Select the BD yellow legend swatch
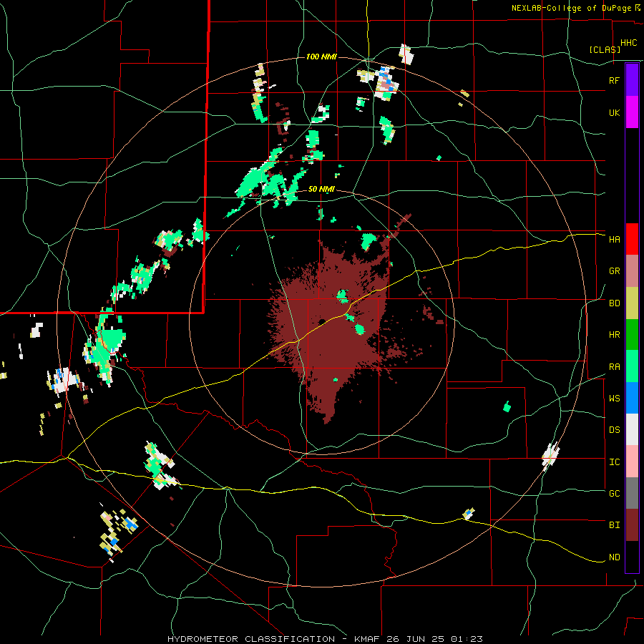Image resolution: width=644 pixels, height=644 pixels. pos(632,303)
